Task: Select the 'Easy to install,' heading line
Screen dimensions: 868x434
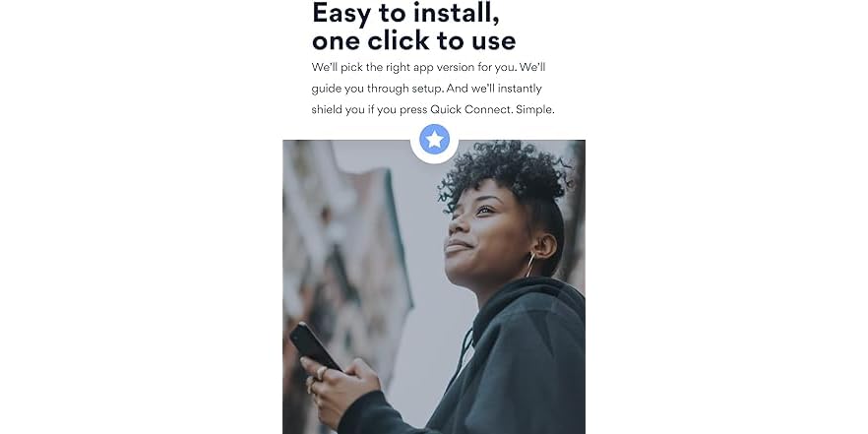Action: 405,12
